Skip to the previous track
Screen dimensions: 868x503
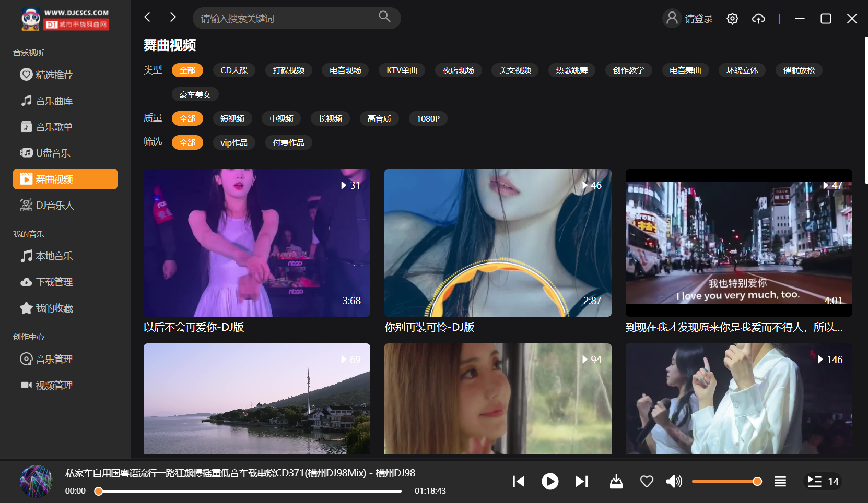(519, 481)
